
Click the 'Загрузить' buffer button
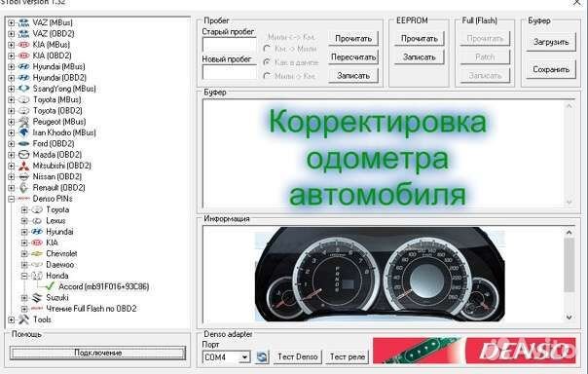tap(550, 42)
